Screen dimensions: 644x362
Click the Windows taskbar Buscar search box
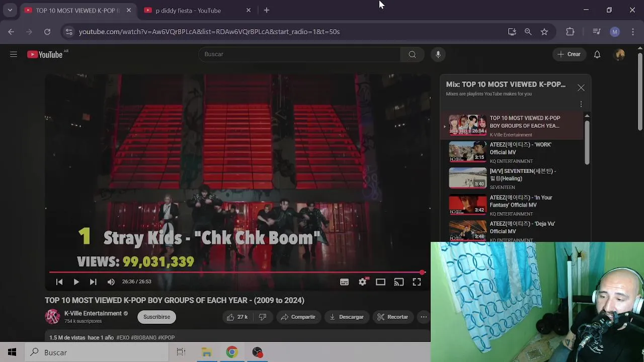(97, 352)
